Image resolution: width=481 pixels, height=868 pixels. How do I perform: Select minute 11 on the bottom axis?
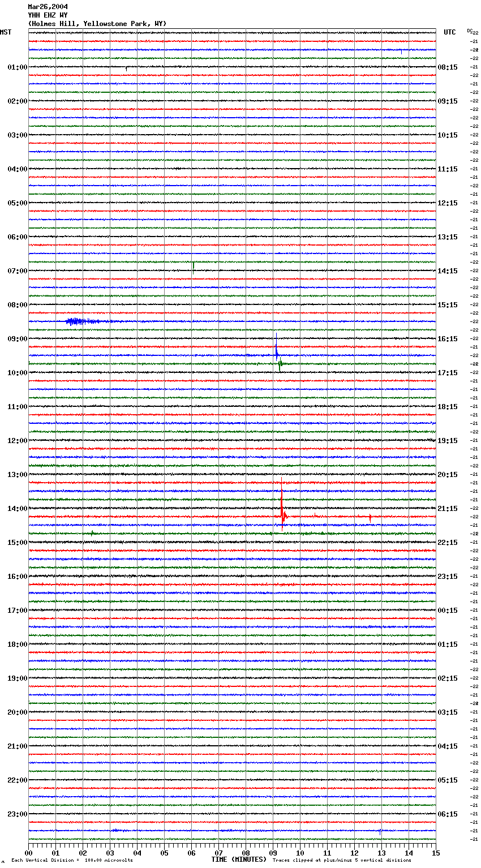click(327, 853)
